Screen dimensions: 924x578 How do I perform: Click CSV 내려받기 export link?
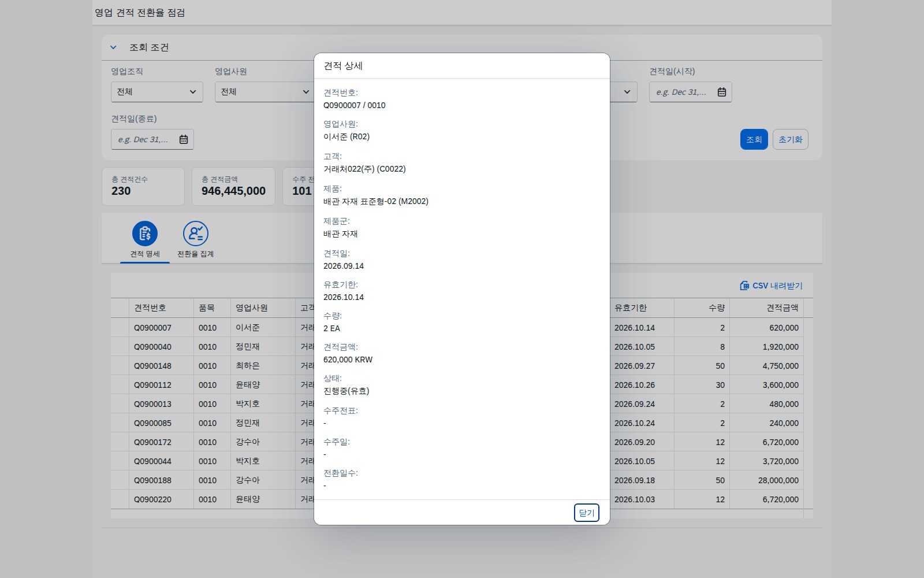771,286
